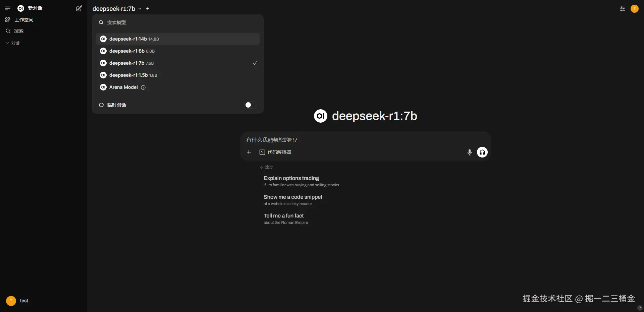Click the Open WebUI logo beside 新对话
This screenshot has width=644, height=312.
pos(21,8)
